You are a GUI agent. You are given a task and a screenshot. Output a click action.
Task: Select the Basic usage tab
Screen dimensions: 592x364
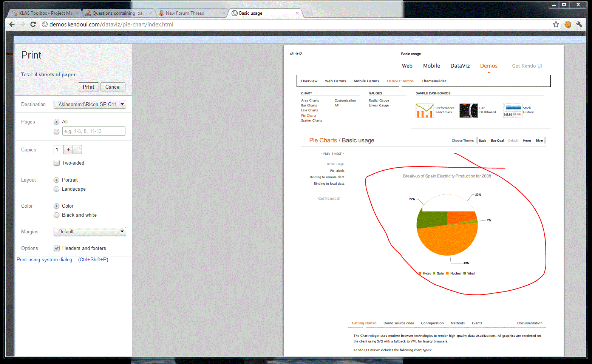click(x=265, y=13)
